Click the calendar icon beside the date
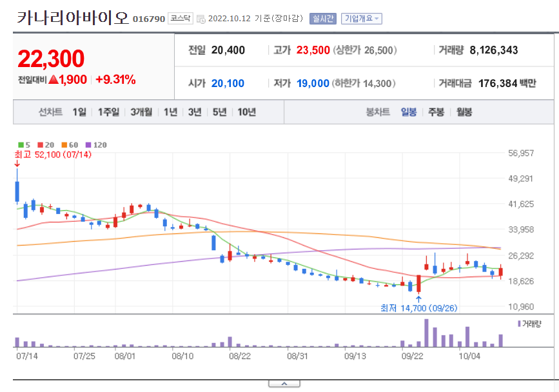559x392 pixels. tap(201, 19)
